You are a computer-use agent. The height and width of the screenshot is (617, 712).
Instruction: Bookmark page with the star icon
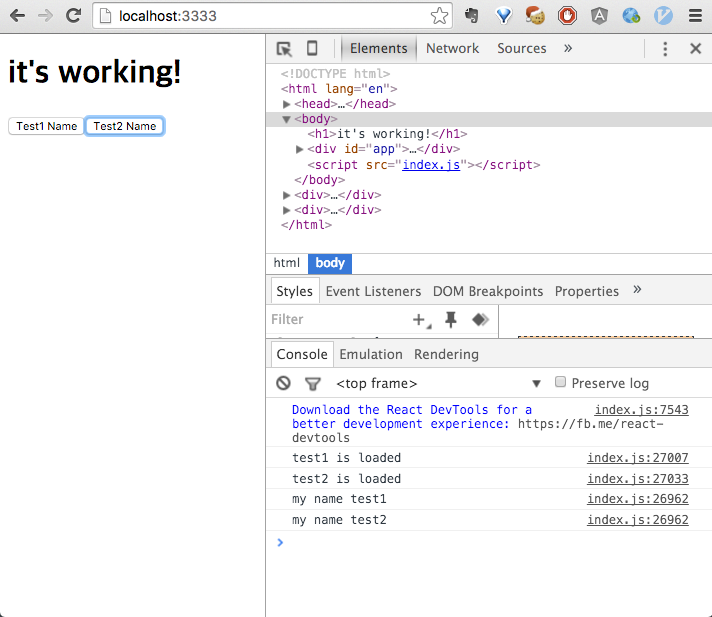point(439,16)
